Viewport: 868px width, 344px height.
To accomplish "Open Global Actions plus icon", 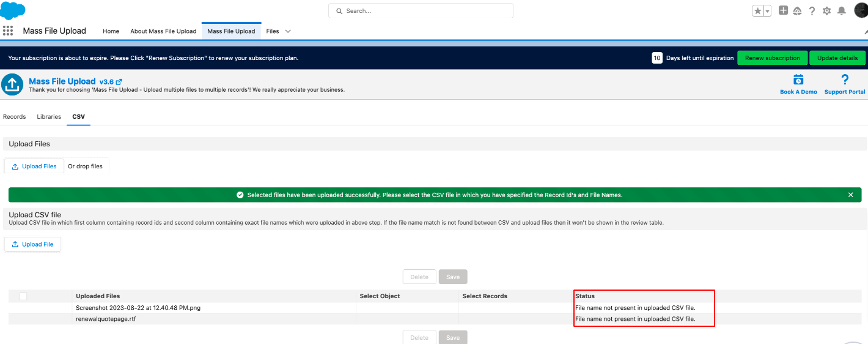I will pos(783,10).
